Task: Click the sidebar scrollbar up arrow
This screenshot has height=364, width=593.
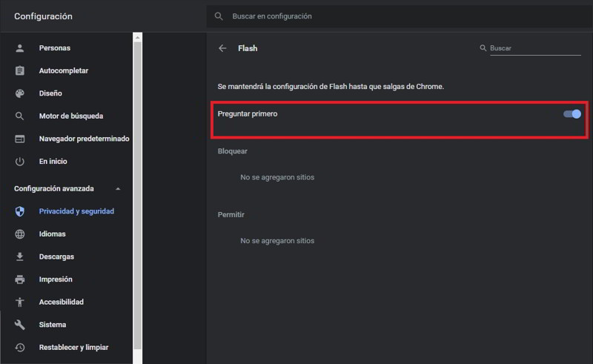Action: click(137, 36)
